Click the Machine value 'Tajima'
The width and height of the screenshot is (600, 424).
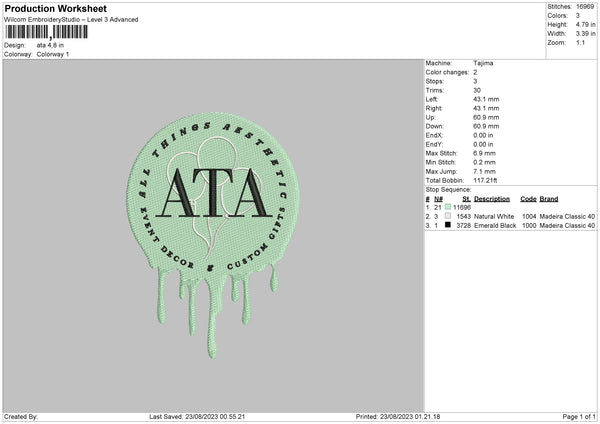(x=483, y=63)
